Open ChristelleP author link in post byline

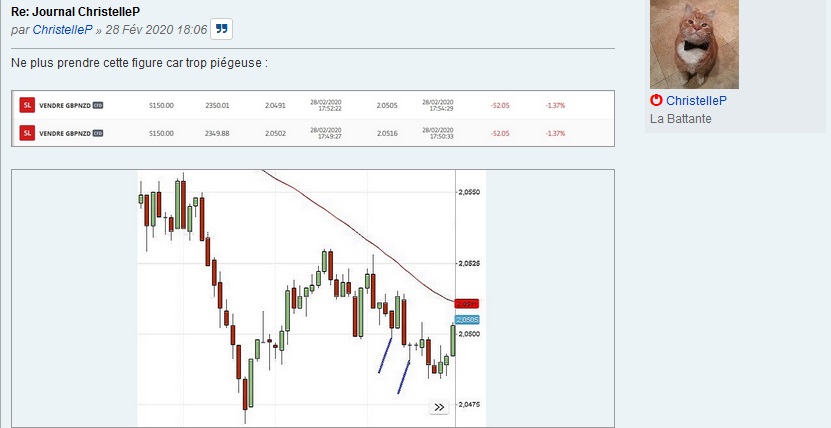click(64, 30)
